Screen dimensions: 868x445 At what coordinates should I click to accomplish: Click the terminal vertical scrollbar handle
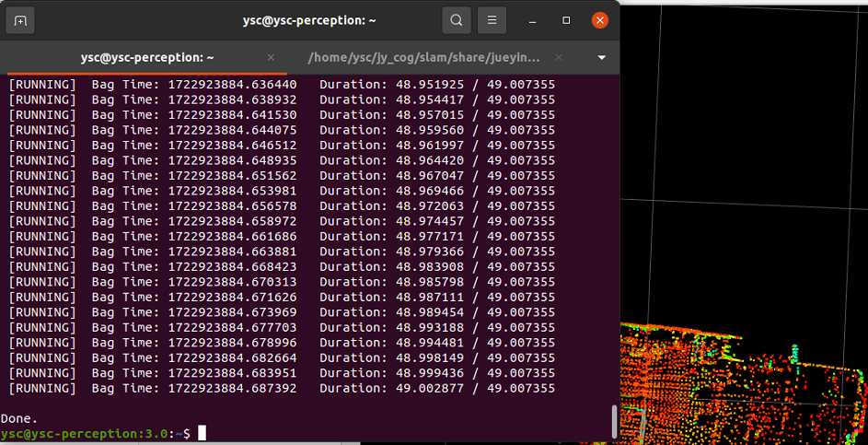(x=614, y=421)
